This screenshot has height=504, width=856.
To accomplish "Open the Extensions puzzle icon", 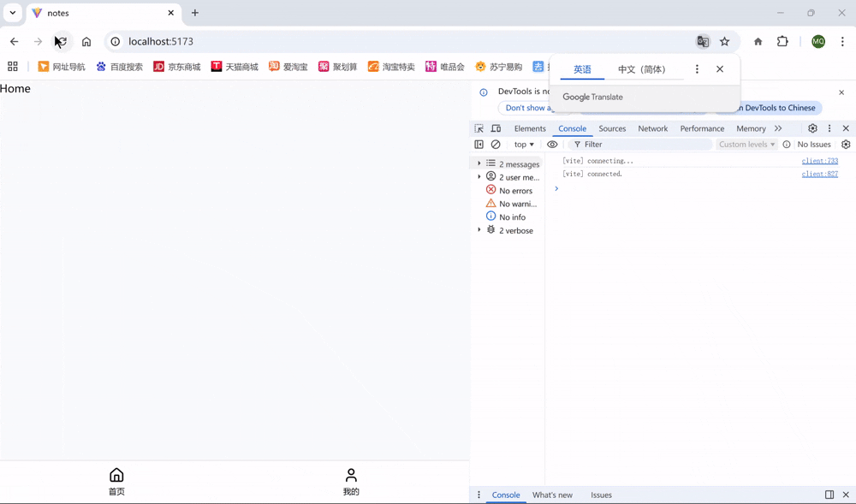I will [x=782, y=41].
